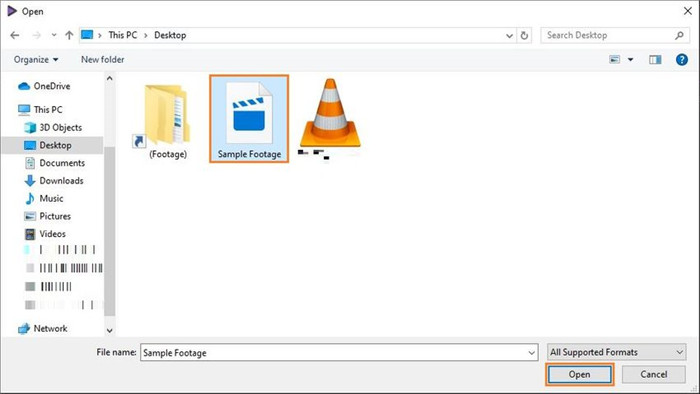Open the All Supported Formats dropdown

click(x=616, y=353)
